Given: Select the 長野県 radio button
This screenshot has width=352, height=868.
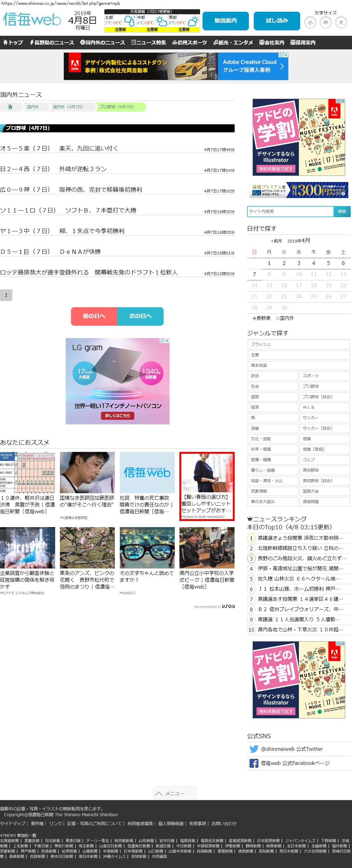Looking at the screenshot, I should coord(254,318).
